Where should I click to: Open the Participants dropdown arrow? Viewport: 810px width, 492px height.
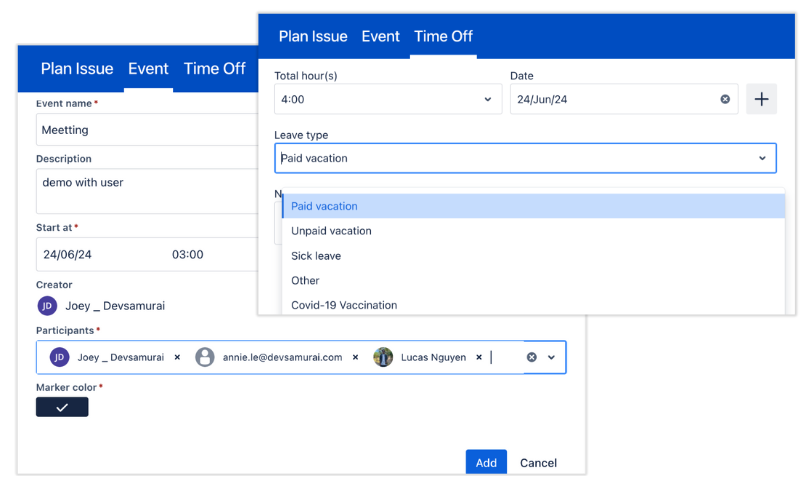coord(551,357)
